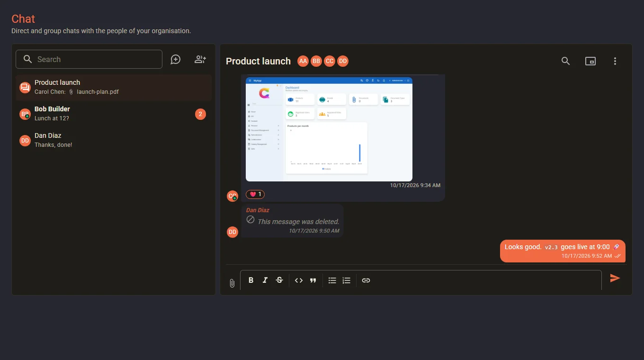The height and width of the screenshot is (360, 644).
Task: Focus the chat Search field
Action: click(x=89, y=59)
